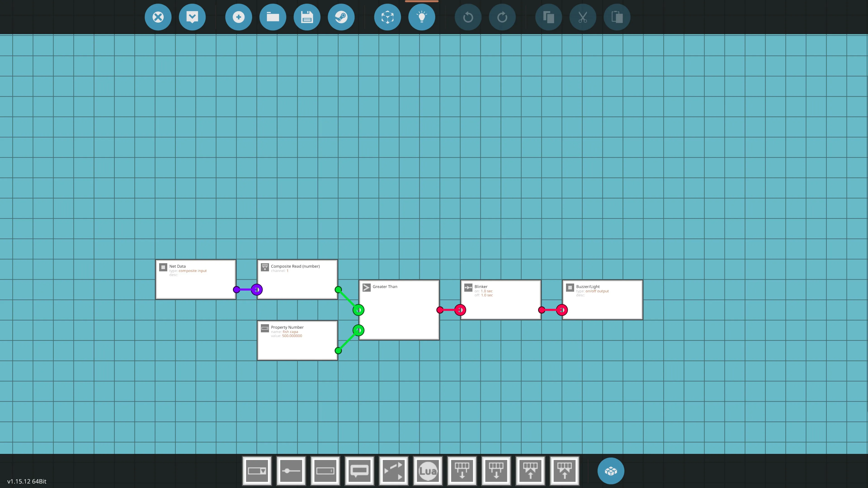Open Steam Workshop upload button

pyautogui.click(x=341, y=17)
